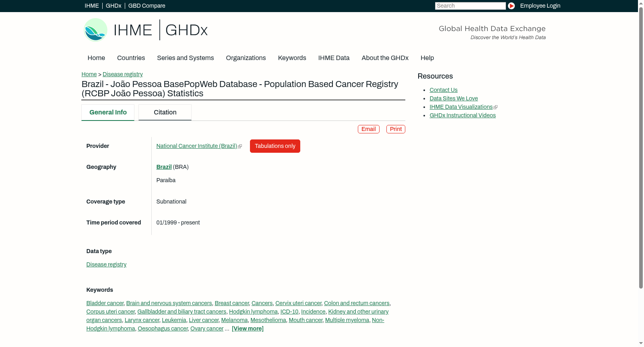The width and height of the screenshot is (644, 347).
Task: Open Gallbladder and biliary tract cancers keyword
Action: (182, 312)
